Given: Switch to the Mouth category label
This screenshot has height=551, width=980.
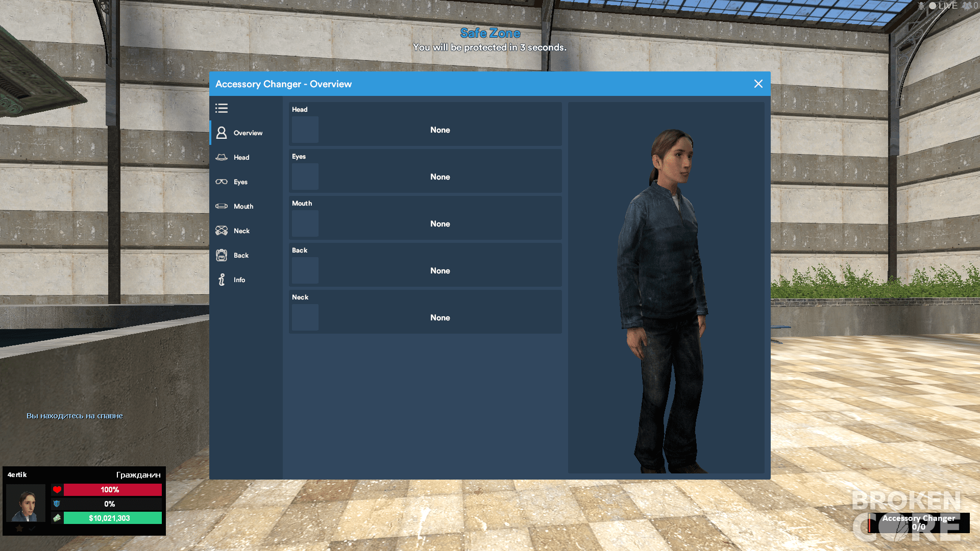Looking at the screenshot, I should (x=243, y=207).
